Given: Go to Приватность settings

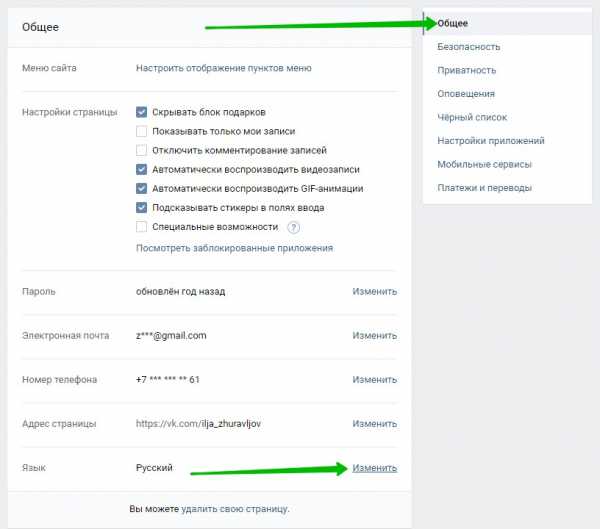Looking at the screenshot, I should click(466, 70).
